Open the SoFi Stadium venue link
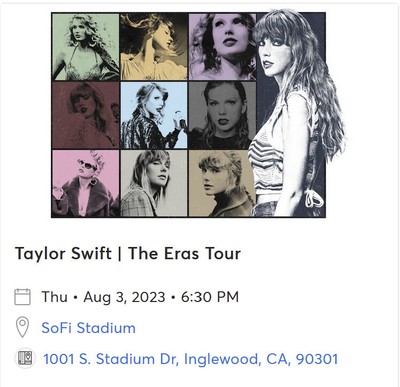This screenshot has width=400, height=387. pyautogui.click(x=88, y=328)
